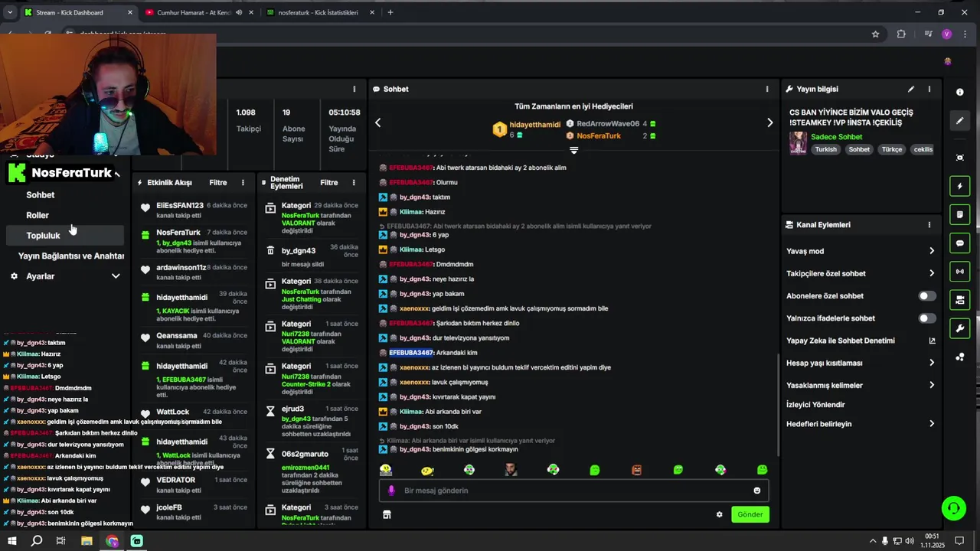This screenshot has height=551, width=980.
Task: Click the chat panel vertical scrollbar
Action: [778, 403]
